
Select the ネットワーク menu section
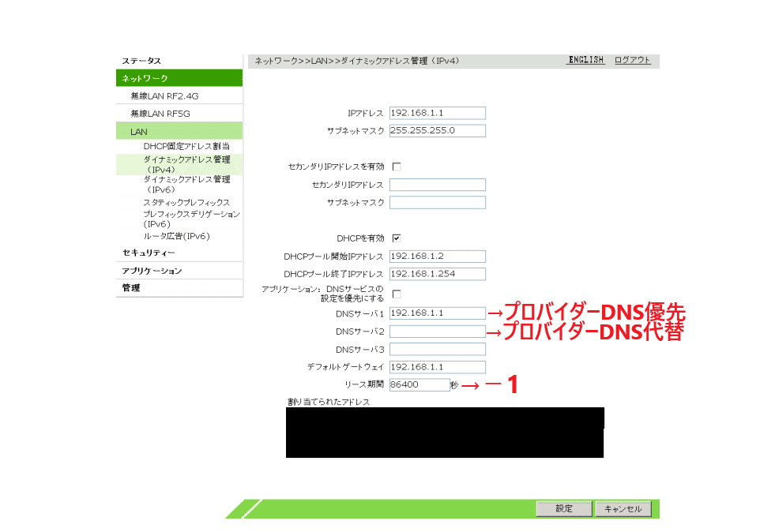179,78
